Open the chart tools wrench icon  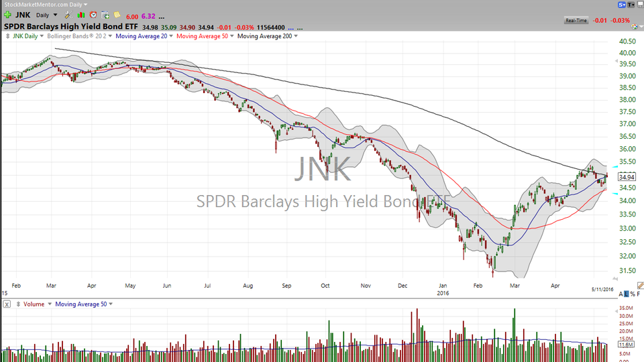[x=68, y=15]
